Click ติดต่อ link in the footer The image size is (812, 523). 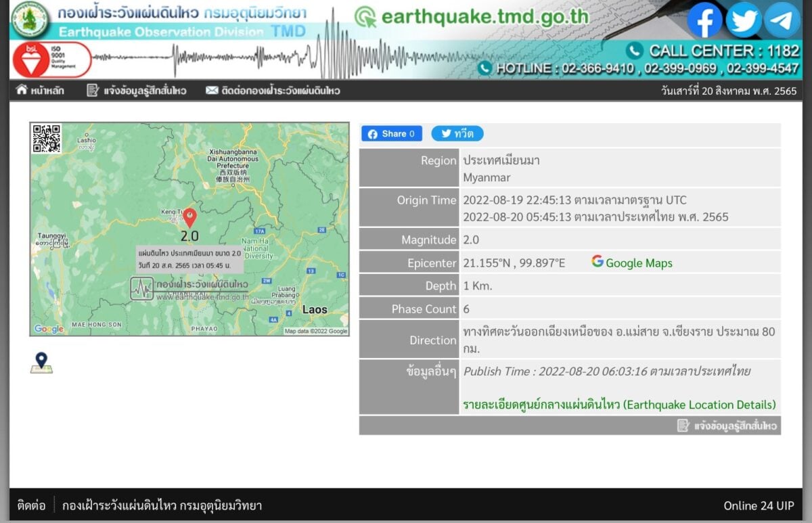point(31,505)
